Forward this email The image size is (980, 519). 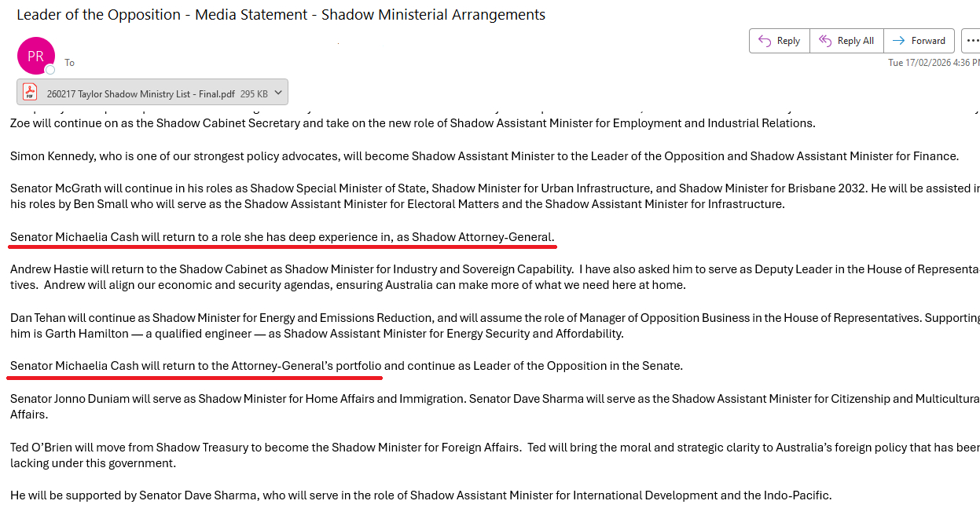(919, 41)
